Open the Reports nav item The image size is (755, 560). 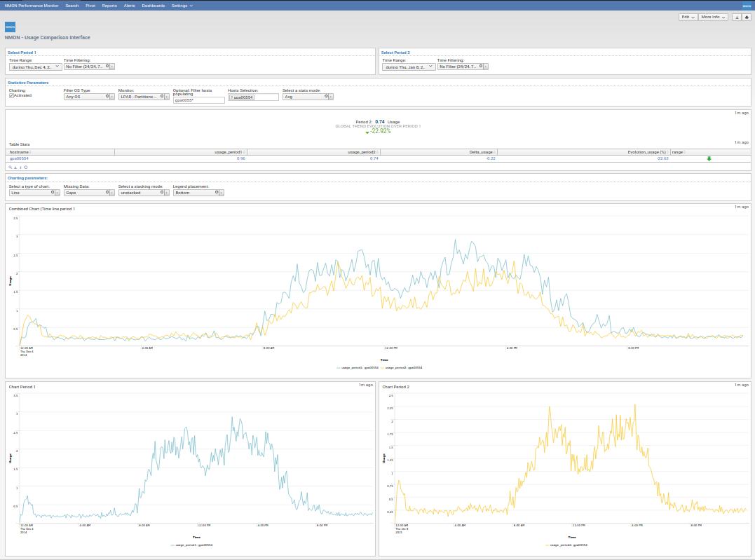tap(109, 6)
